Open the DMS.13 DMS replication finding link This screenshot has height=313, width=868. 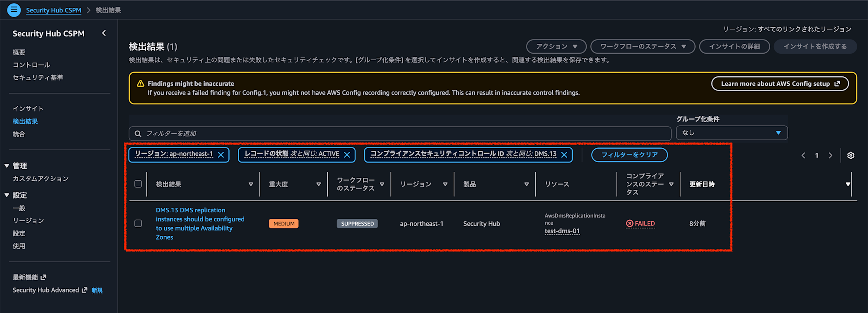(200, 224)
